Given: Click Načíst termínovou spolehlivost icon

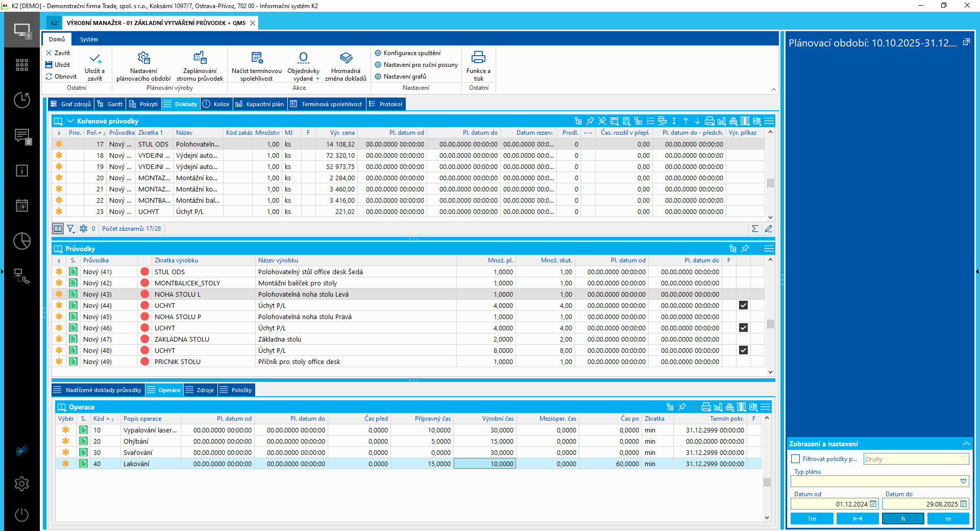Looking at the screenshot, I should [257, 58].
